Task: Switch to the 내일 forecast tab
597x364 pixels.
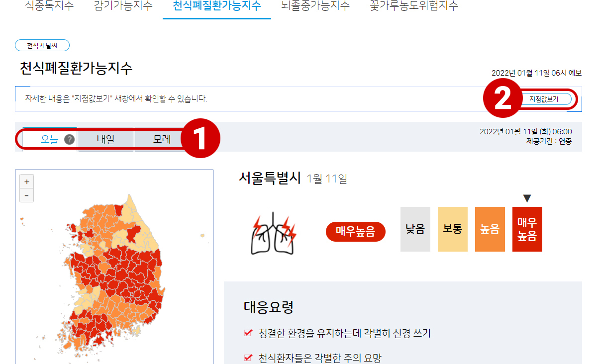Action: [x=105, y=140]
